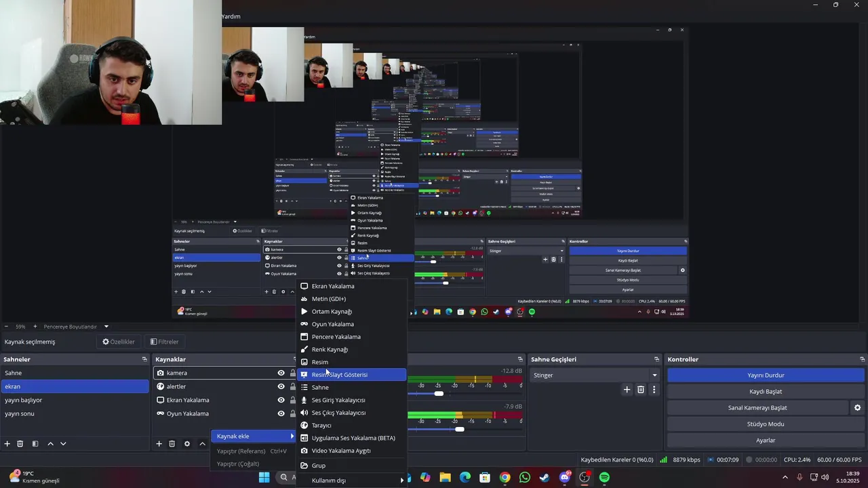Toggle lock on Ekran Yakalama source

293,400
